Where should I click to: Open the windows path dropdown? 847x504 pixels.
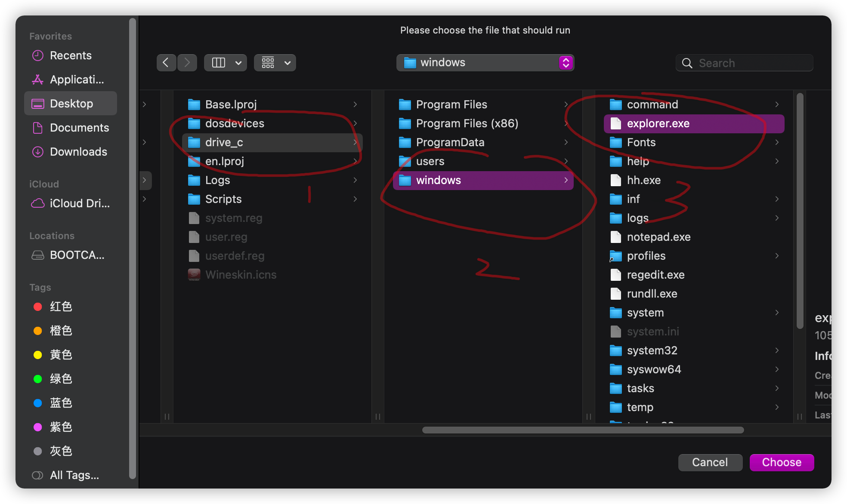(x=566, y=63)
